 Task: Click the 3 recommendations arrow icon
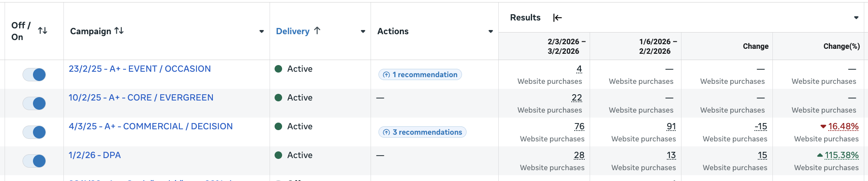(x=386, y=132)
